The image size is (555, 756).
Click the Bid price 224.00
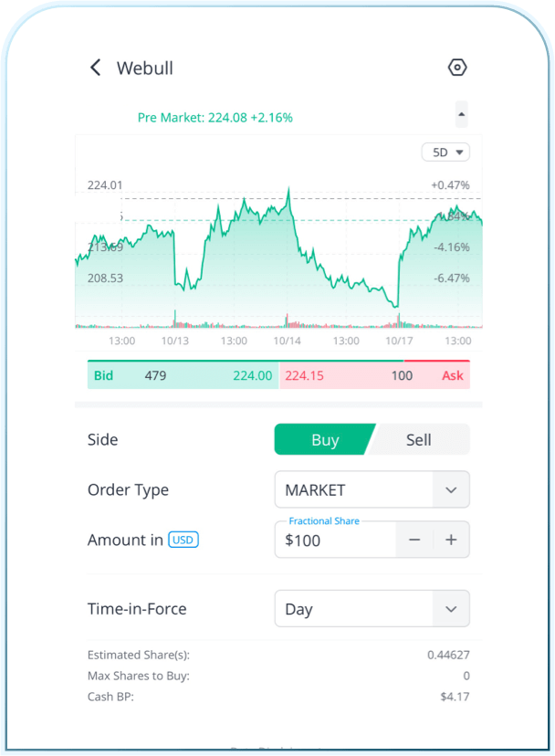(252, 375)
